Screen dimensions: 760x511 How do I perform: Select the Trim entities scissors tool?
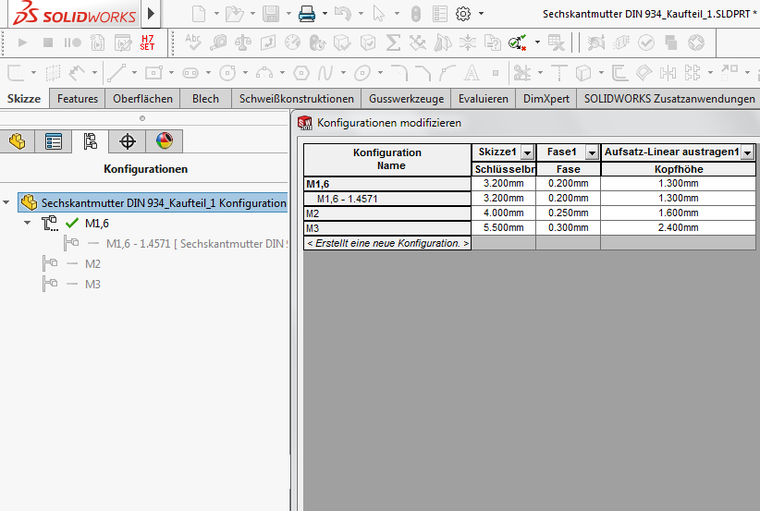coord(522,73)
